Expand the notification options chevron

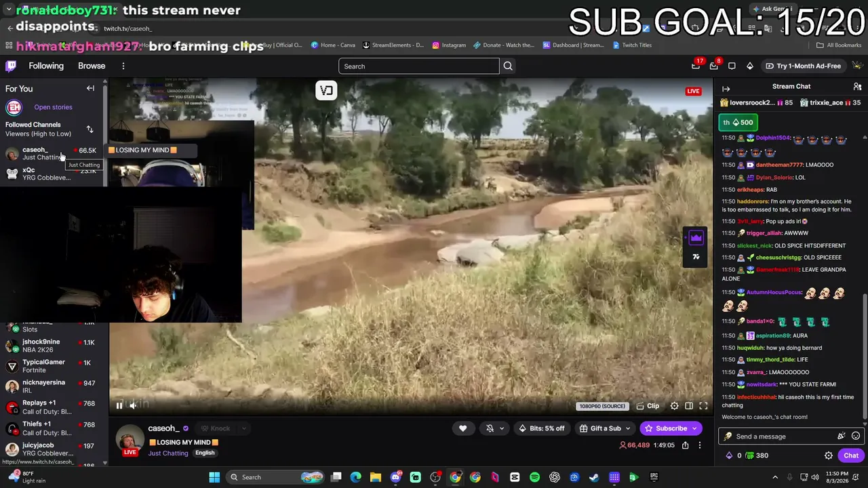click(x=502, y=428)
